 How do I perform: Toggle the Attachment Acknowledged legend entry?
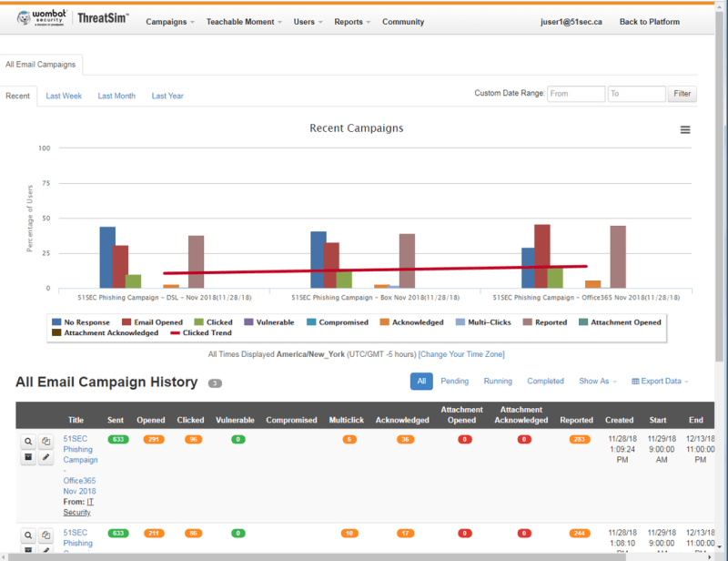106,332
